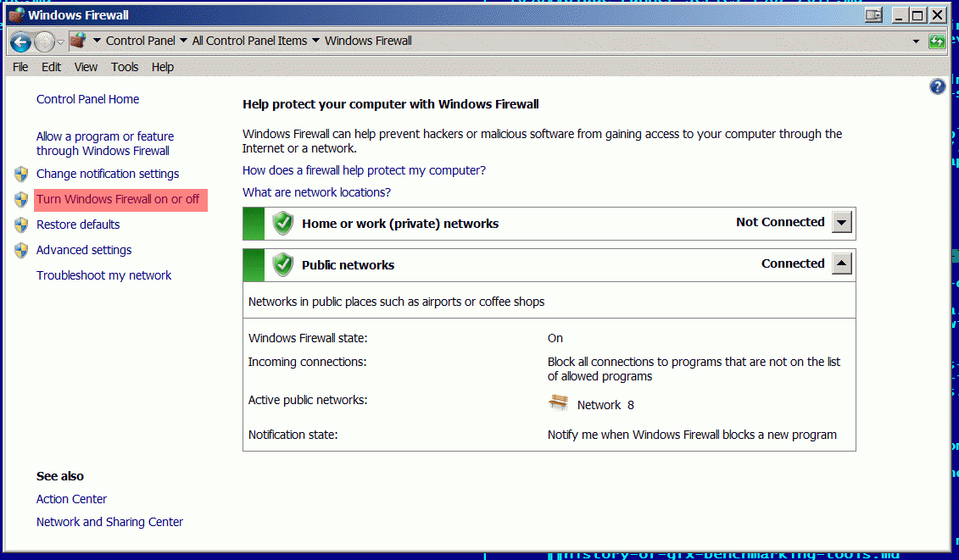Click the Notification state label
Screen dimensions: 959x560
click(x=293, y=435)
